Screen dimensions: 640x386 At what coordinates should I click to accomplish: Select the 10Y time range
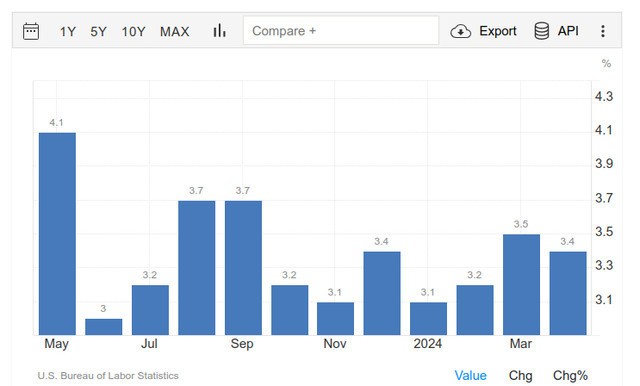point(133,31)
